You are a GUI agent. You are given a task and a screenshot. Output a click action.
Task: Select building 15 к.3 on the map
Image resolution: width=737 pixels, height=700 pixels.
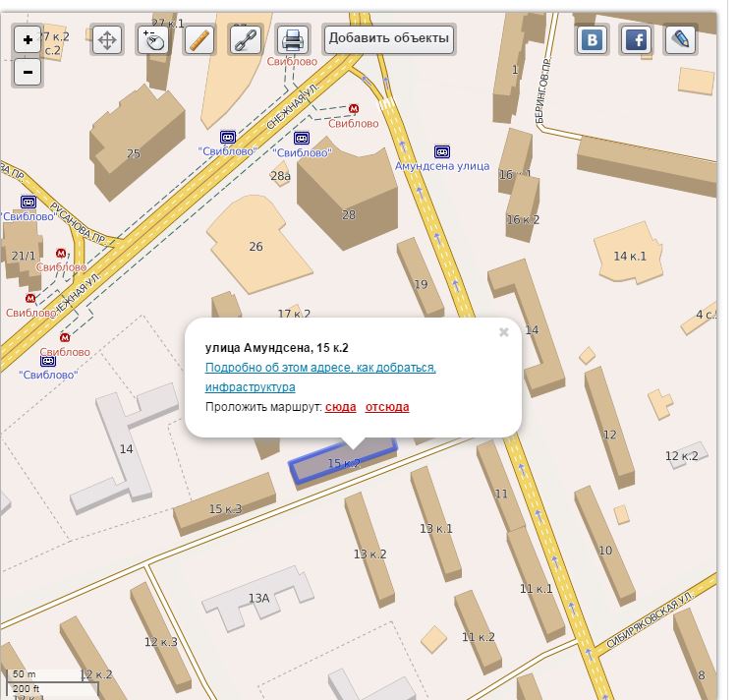pyautogui.click(x=225, y=504)
